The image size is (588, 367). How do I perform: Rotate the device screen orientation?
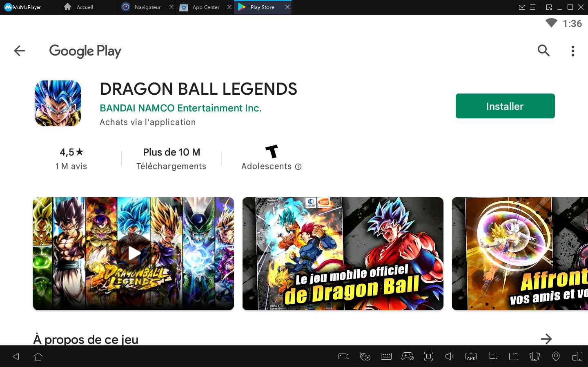click(535, 356)
